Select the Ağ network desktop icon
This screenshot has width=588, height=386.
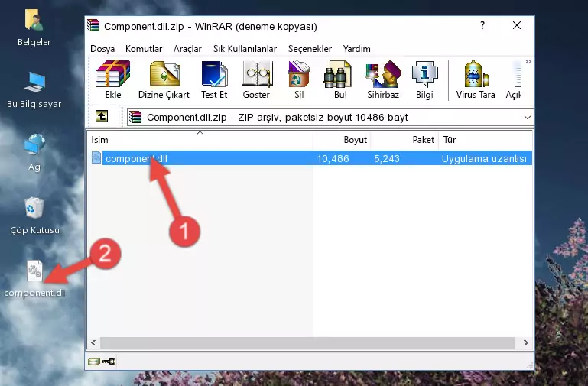[34, 153]
